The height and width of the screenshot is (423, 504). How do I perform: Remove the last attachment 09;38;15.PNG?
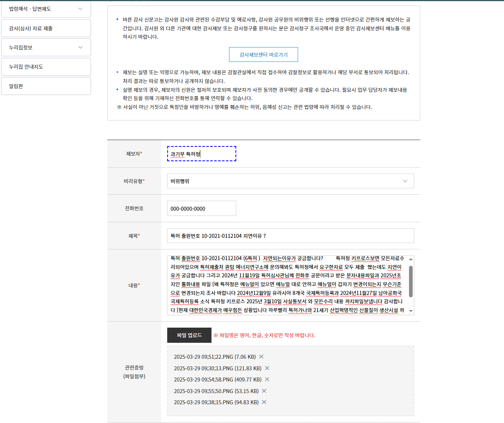264,402
